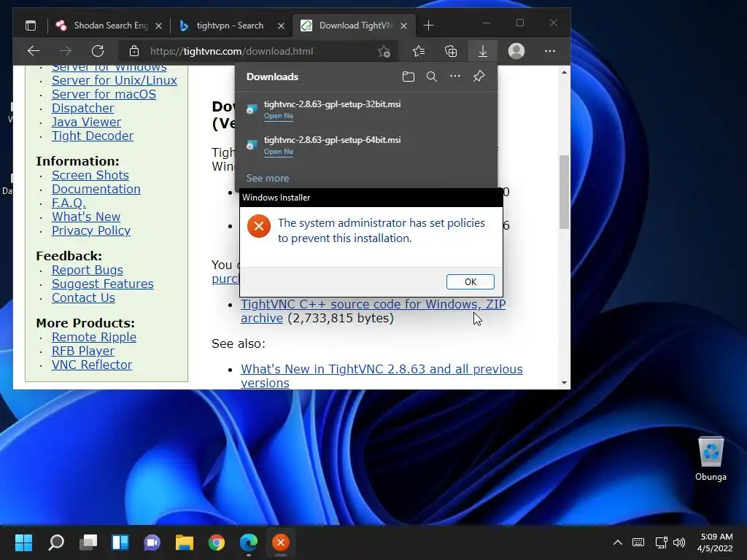Switch to the tightvpn - Search tab

231,26
